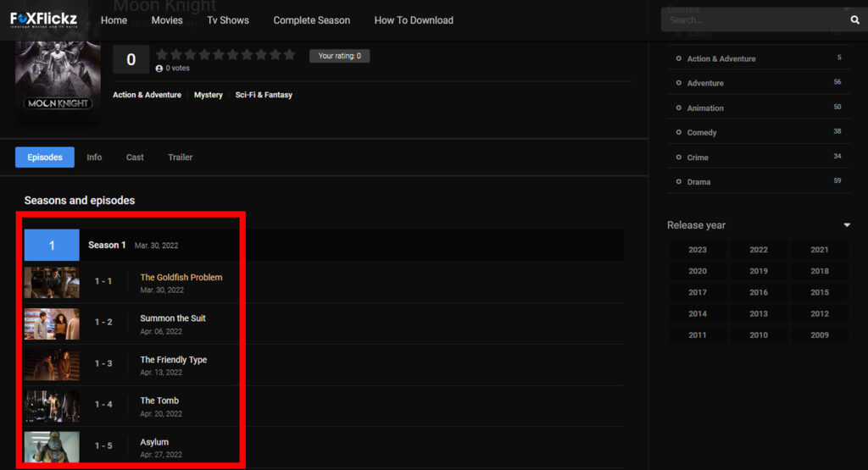Screen dimensions: 868x470
Task: Rate with the fifth star
Action: pos(219,55)
